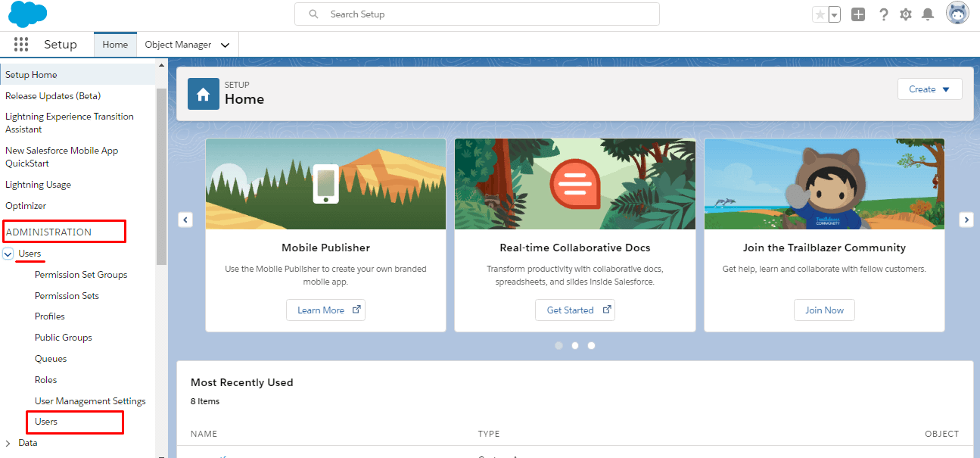Open User Management Settings
Screen dimensions: 980x458
[90, 401]
